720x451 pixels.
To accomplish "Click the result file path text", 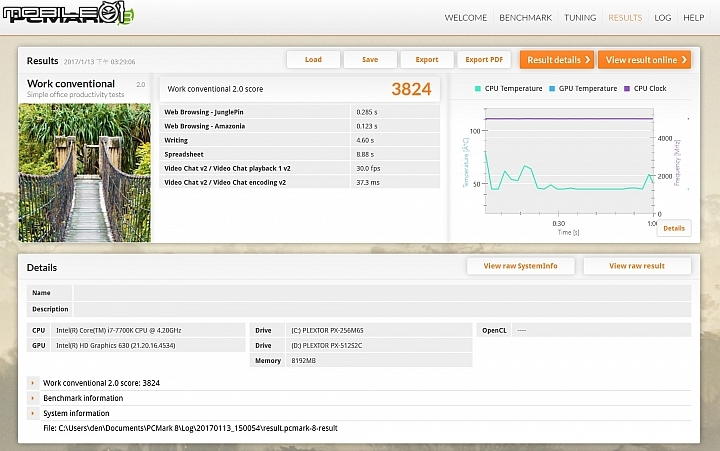I will [x=190, y=428].
